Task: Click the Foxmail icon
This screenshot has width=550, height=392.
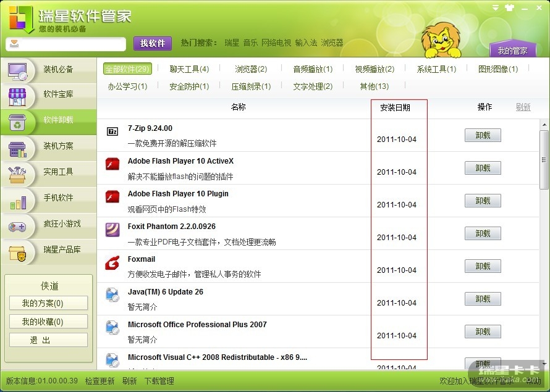Action: [112, 263]
